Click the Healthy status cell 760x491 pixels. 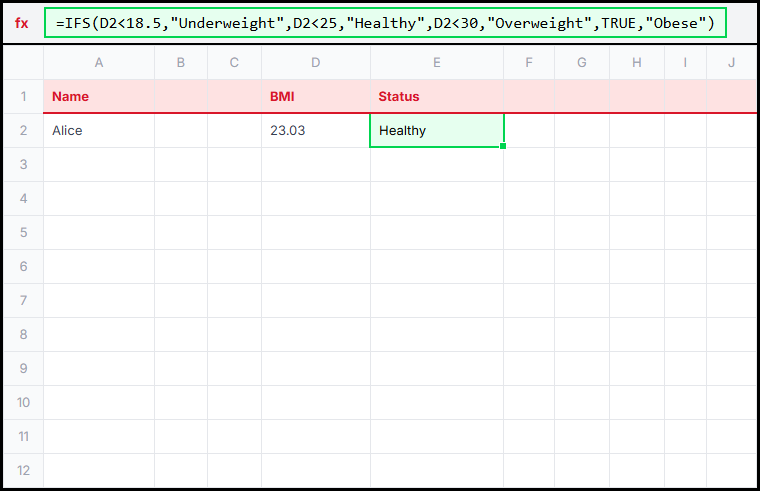[x=437, y=131]
